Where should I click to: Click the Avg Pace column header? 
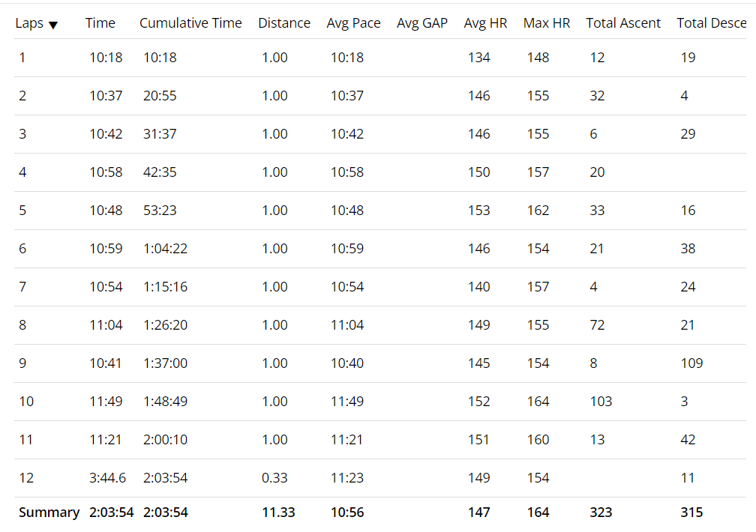(x=353, y=23)
